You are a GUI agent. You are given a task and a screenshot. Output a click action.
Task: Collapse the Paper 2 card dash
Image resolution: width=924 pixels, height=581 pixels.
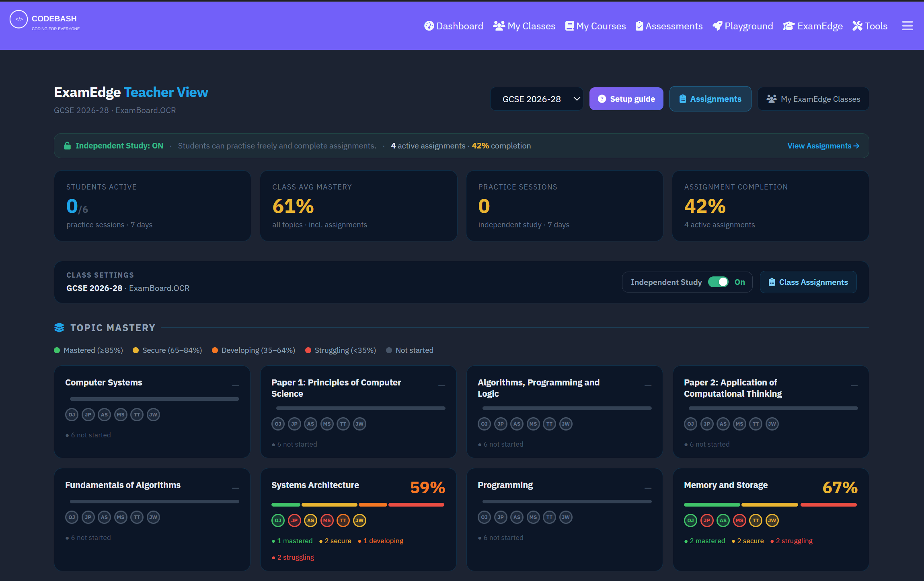point(854,386)
